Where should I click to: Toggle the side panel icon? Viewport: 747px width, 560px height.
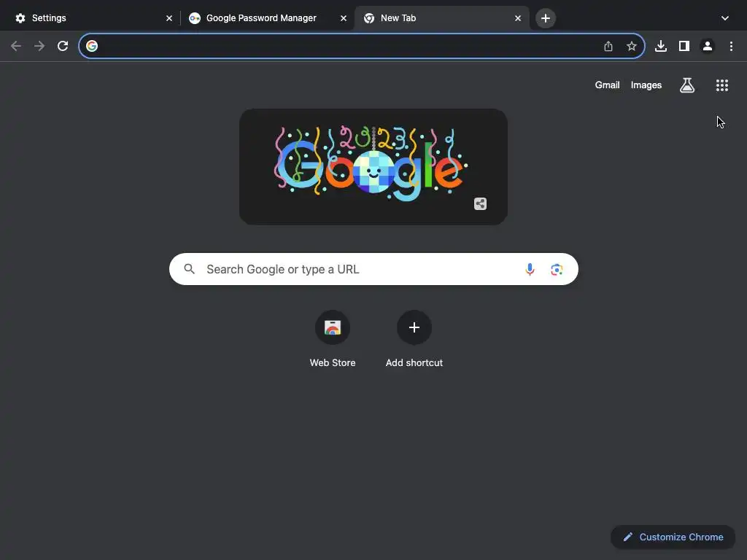point(684,46)
